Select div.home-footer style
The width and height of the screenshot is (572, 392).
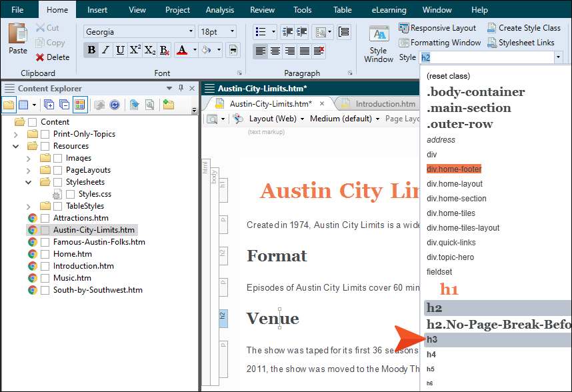454,169
